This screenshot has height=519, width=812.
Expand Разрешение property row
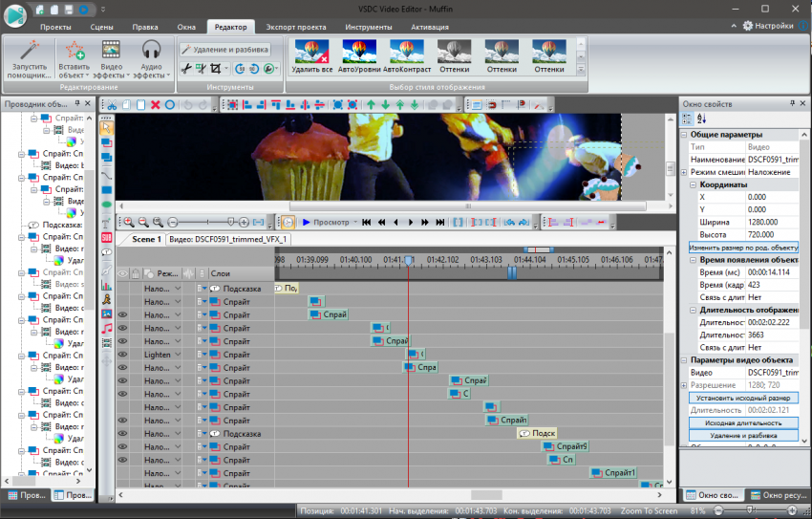click(684, 385)
